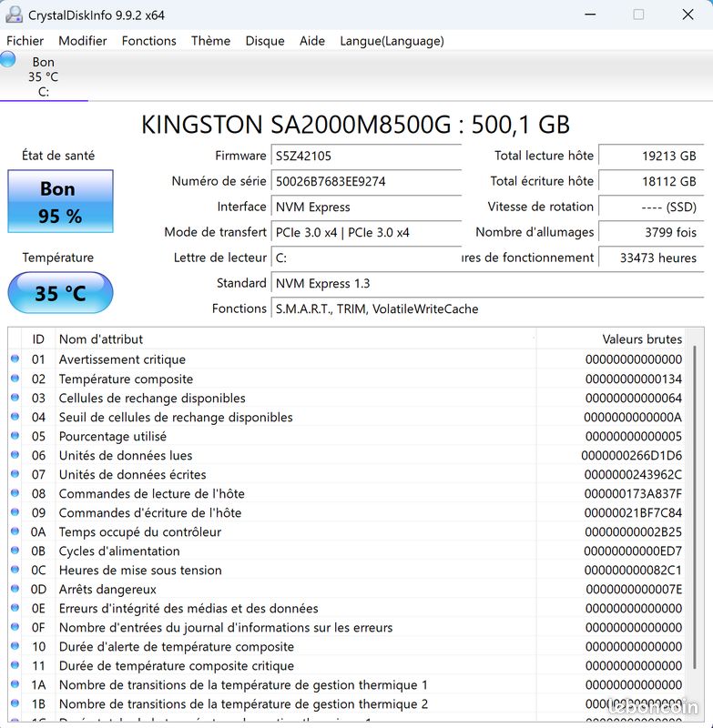713x728 pixels.
Task: Click the rotation speed value ---- (SSD)
Action: tap(651, 207)
